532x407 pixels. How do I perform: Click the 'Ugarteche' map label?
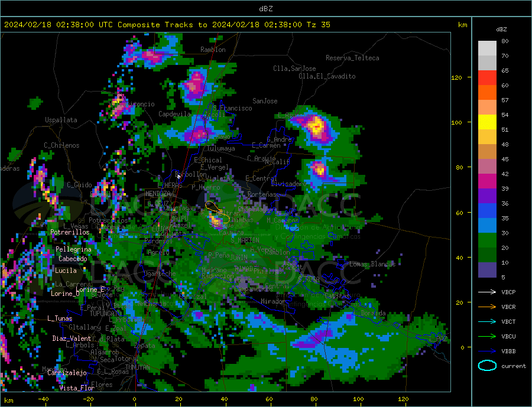click(x=160, y=273)
